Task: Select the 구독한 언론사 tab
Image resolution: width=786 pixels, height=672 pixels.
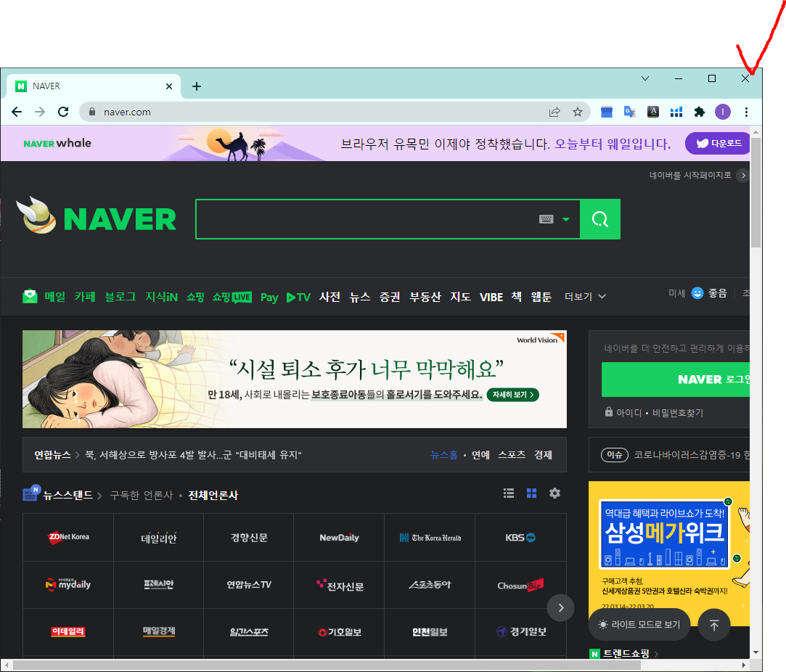Action: tap(142, 495)
